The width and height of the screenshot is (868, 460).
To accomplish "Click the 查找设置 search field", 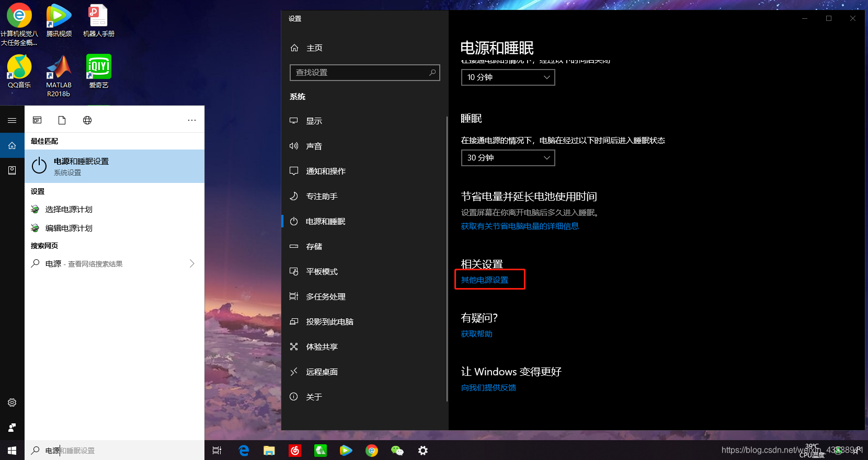I will [x=365, y=73].
